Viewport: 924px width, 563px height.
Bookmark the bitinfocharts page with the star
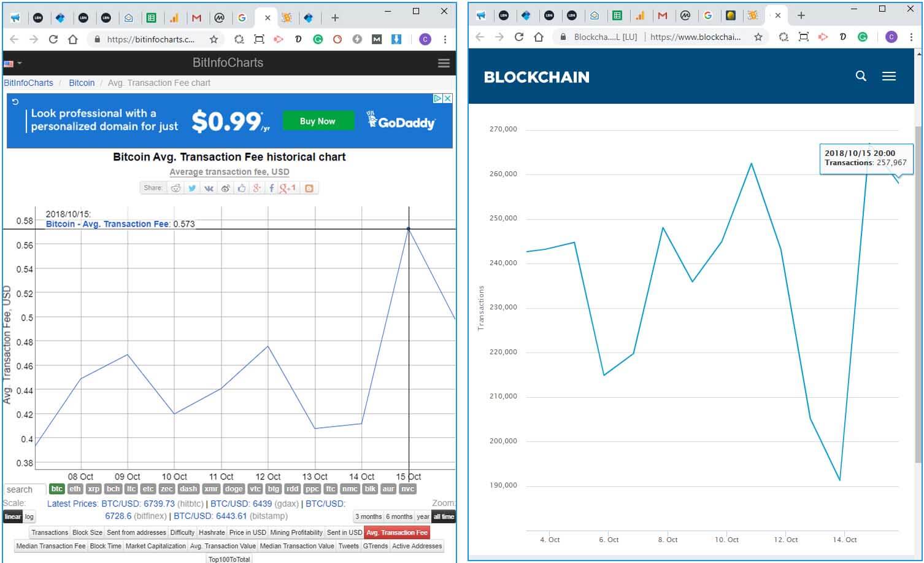(214, 39)
